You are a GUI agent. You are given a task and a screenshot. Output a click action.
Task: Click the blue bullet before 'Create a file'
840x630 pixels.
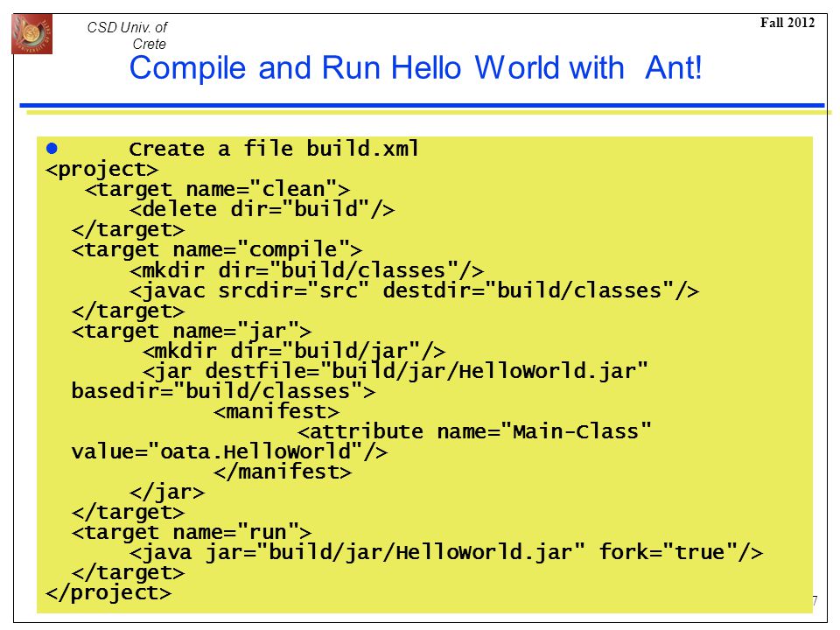point(52,149)
